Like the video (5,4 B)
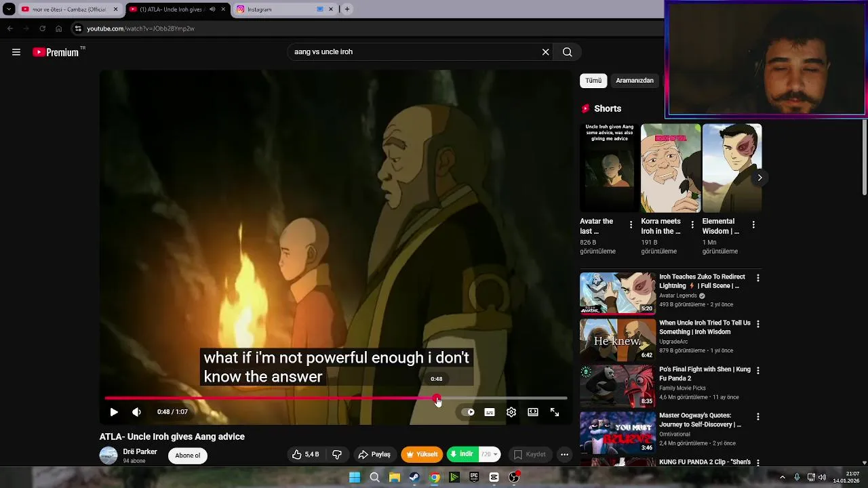 point(305,455)
